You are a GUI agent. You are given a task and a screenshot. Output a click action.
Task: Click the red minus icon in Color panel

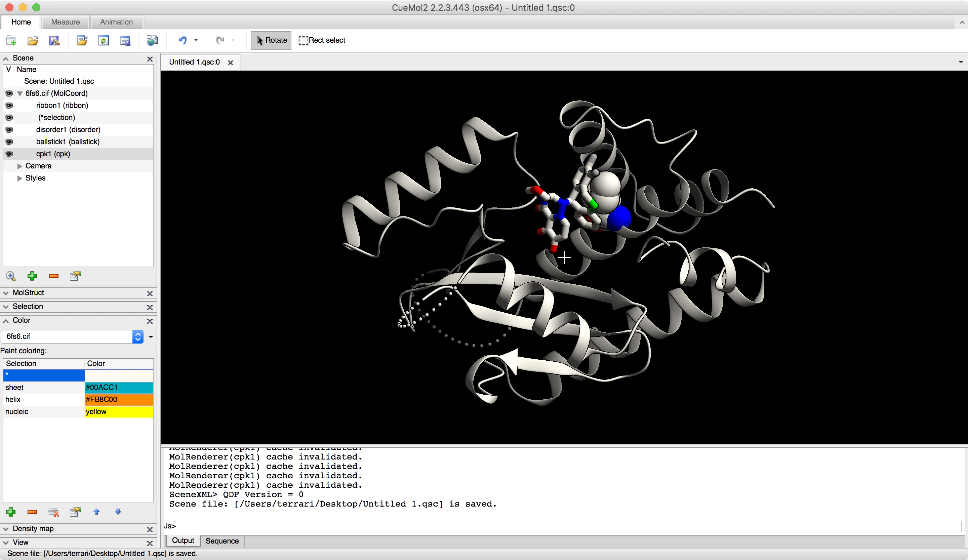point(32,512)
